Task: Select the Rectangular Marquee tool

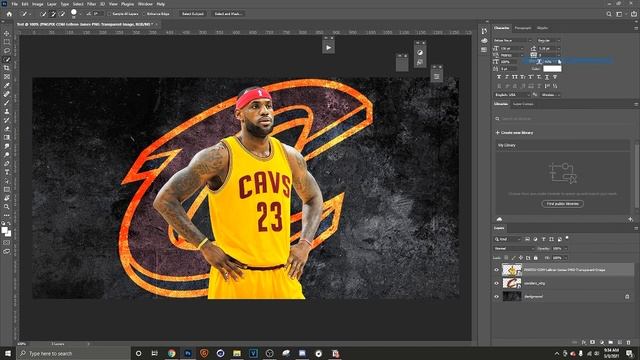Action: 7,42
